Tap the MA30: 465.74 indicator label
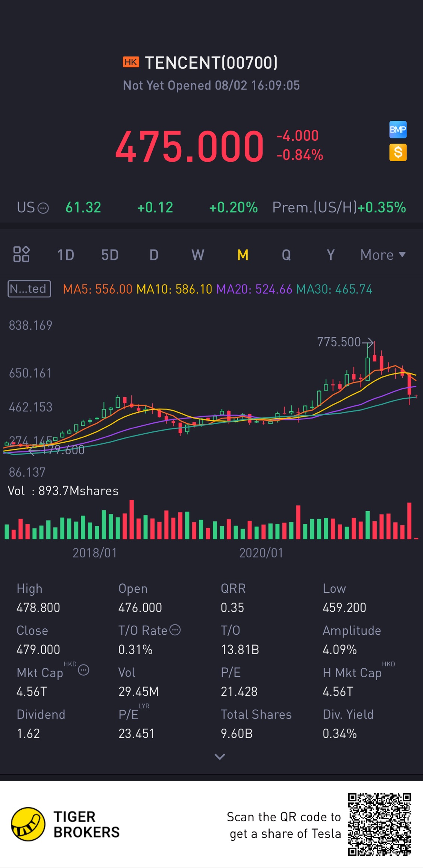This screenshot has width=423, height=868. (334, 289)
